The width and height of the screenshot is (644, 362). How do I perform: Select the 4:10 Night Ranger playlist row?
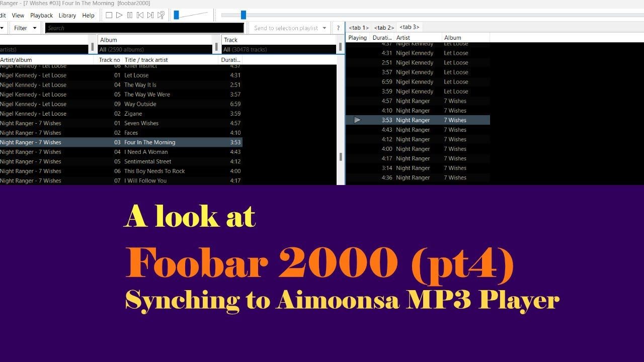pos(418,111)
